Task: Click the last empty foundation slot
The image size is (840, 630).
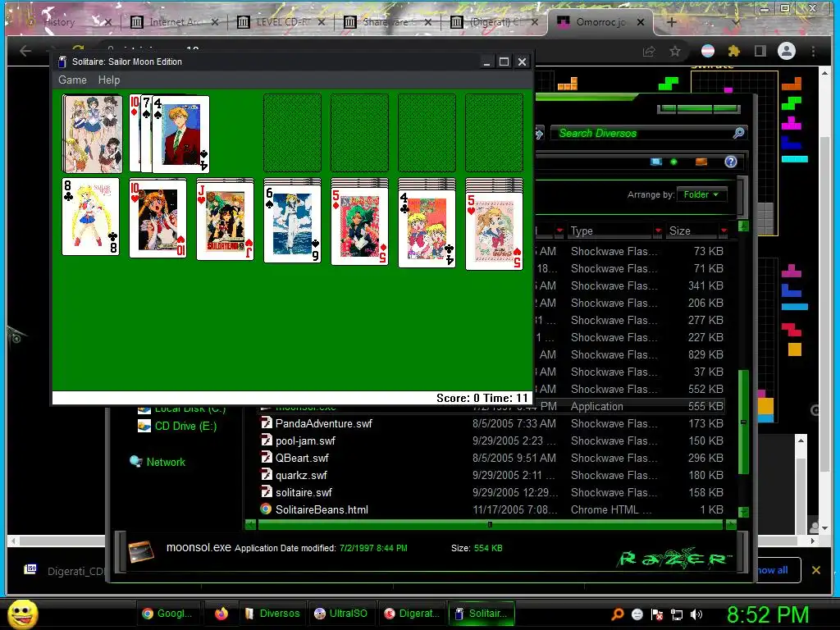Action: pyautogui.click(x=494, y=133)
